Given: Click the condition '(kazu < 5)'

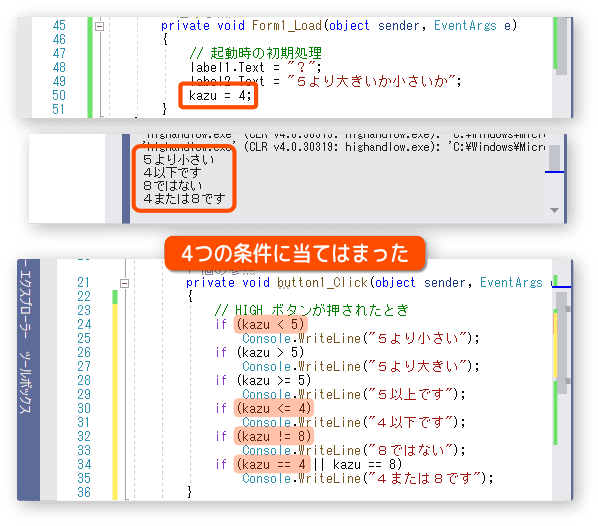Looking at the screenshot, I should click(x=270, y=325).
